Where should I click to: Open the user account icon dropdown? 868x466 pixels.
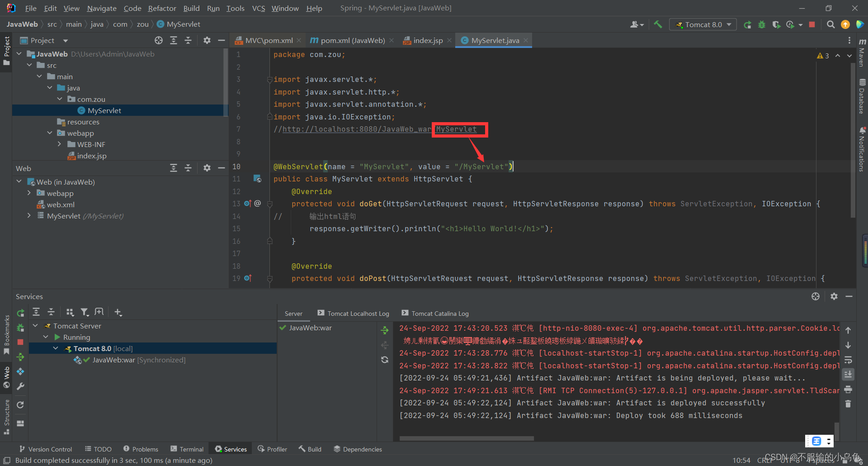coord(637,24)
